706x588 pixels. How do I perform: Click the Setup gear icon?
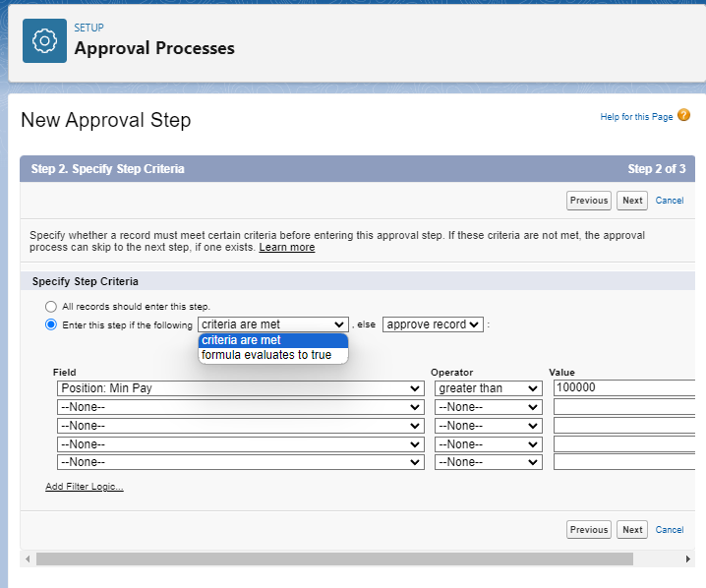[x=44, y=41]
